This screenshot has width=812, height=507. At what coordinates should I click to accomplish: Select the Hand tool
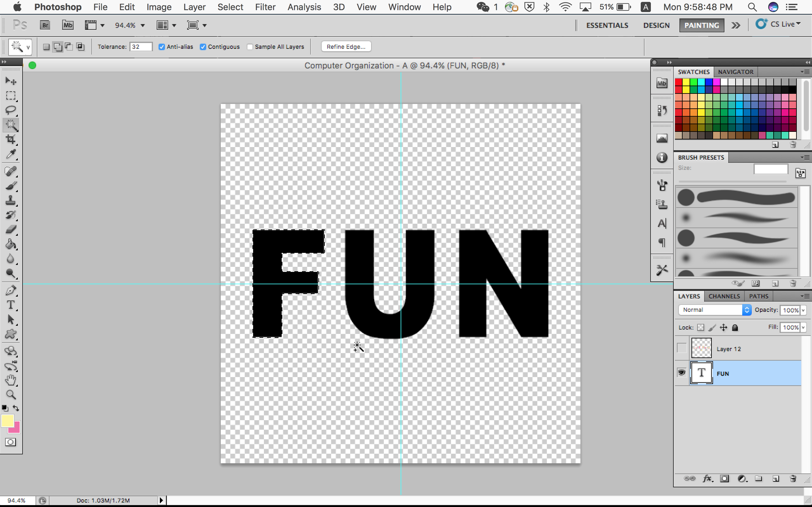(x=11, y=380)
